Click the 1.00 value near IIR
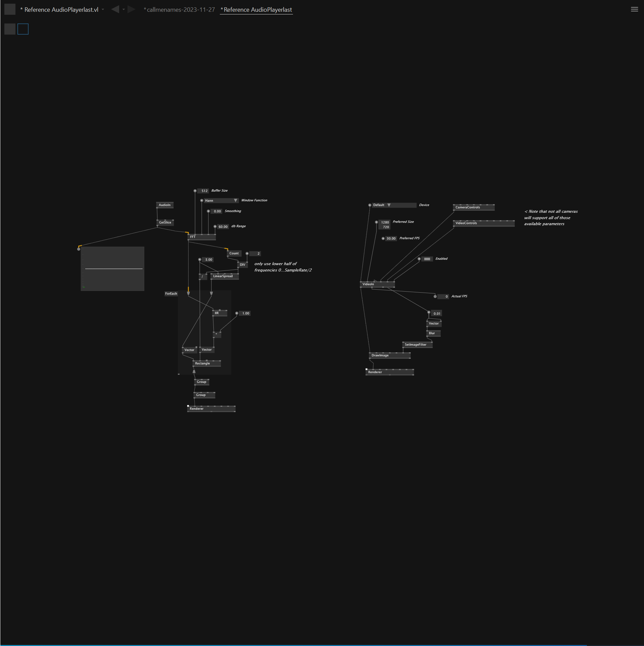This screenshot has height=646, width=644. 245,313
